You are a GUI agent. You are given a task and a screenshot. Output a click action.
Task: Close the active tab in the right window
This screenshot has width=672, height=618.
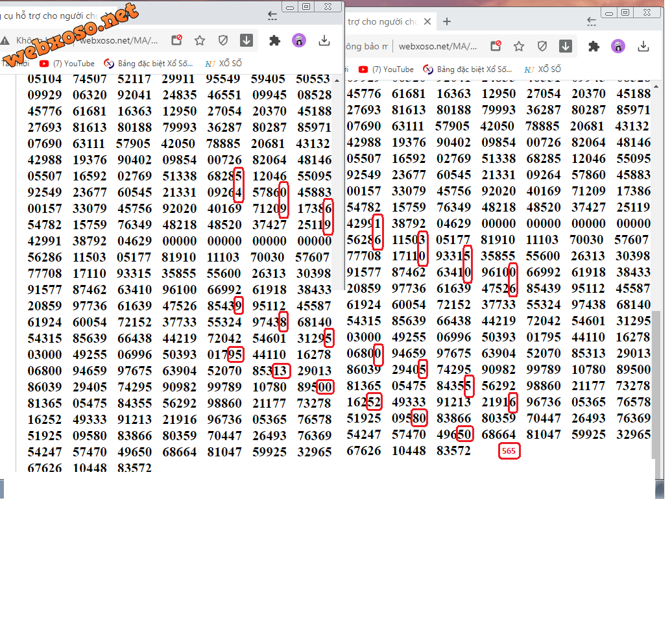(427, 22)
